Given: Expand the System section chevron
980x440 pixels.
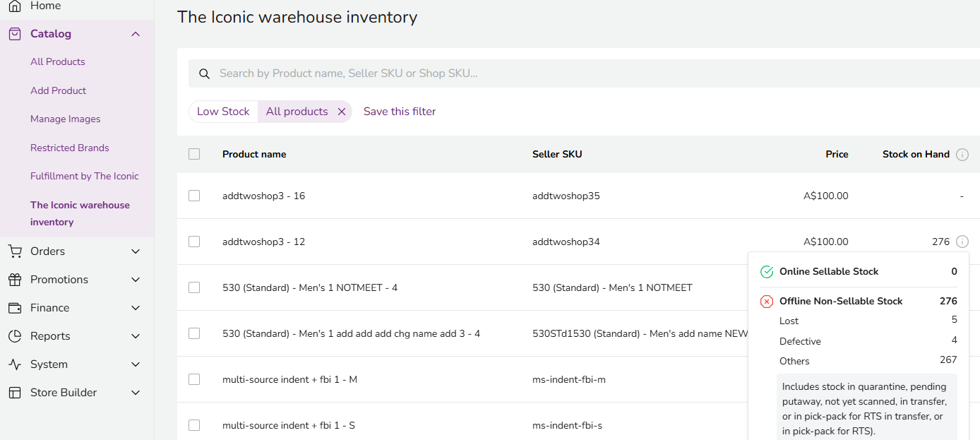Looking at the screenshot, I should coord(136,364).
